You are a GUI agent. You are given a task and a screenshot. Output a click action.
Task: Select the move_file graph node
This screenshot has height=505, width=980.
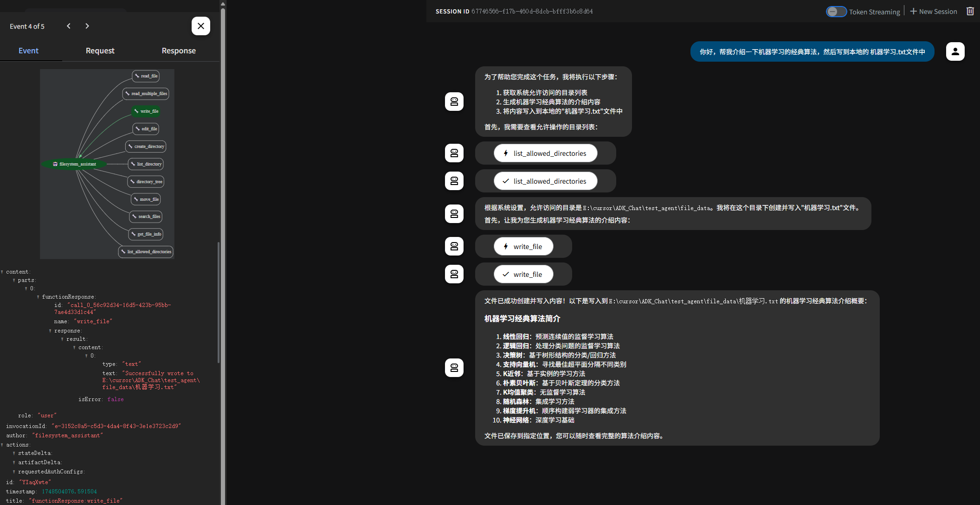[146, 199]
